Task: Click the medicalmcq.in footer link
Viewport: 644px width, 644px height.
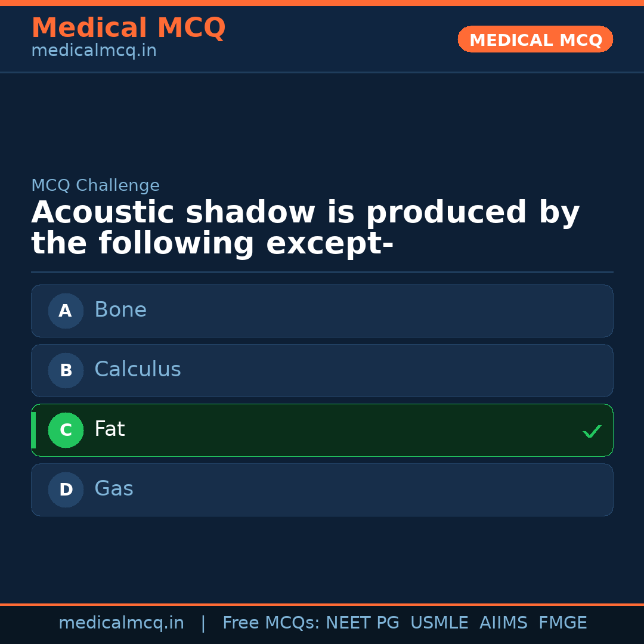Action: click(121, 622)
